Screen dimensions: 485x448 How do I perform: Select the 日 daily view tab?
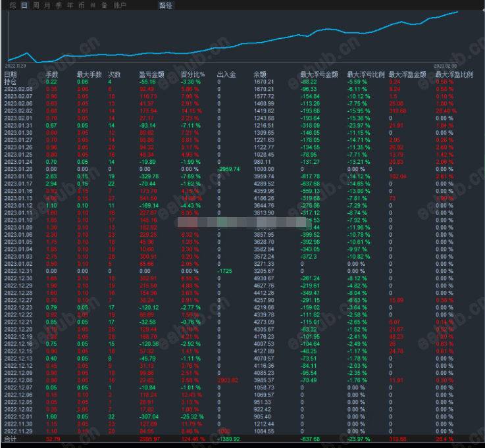[x=24, y=5]
